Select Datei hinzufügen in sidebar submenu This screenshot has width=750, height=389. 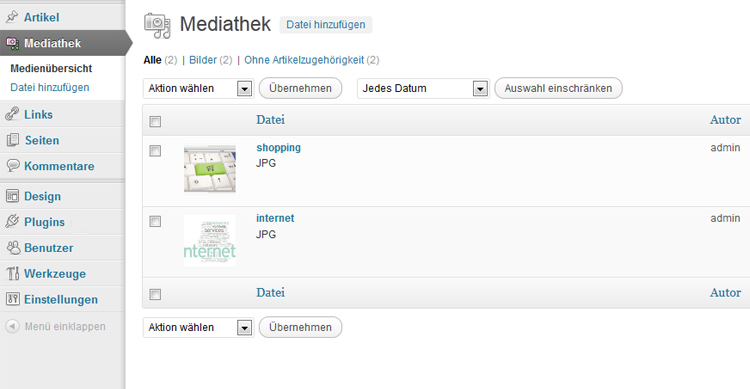click(x=50, y=87)
